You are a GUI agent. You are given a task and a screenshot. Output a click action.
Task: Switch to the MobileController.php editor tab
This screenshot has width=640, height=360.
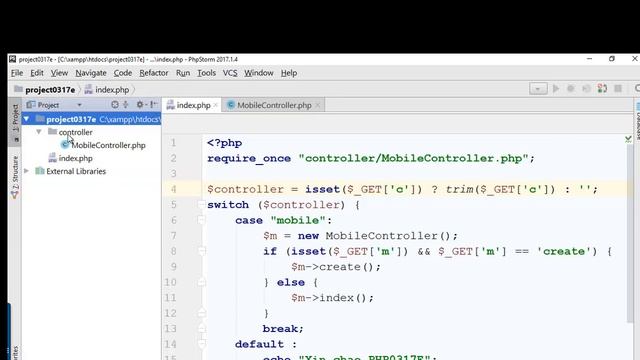click(x=273, y=105)
